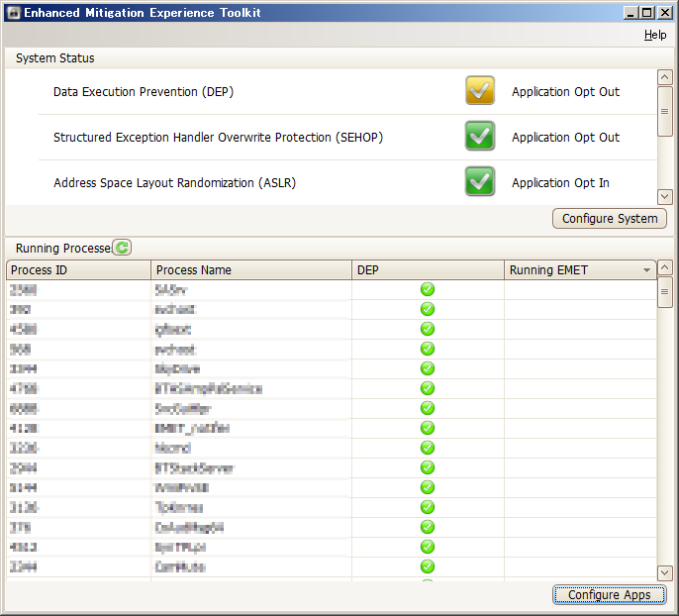Image resolution: width=679 pixels, height=616 pixels.
Task: Click DEP green check for EMET_notifier row
Action: (x=428, y=428)
